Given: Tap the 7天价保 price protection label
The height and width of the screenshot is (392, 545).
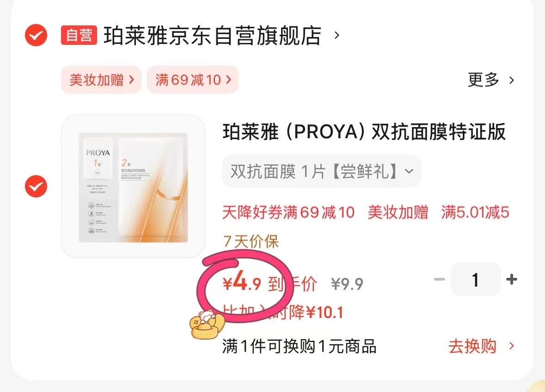Looking at the screenshot, I should pyautogui.click(x=251, y=241).
